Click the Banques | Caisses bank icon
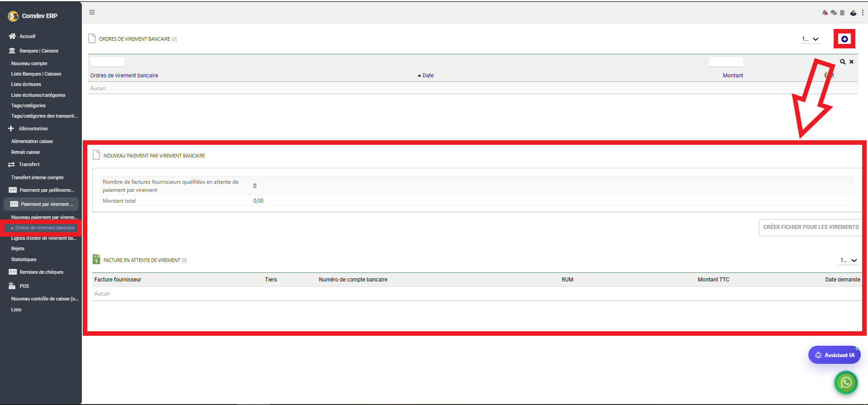 (12, 51)
